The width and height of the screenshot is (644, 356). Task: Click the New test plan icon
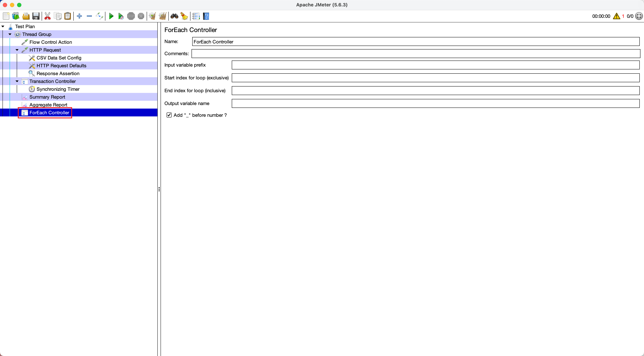pos(6,16)
